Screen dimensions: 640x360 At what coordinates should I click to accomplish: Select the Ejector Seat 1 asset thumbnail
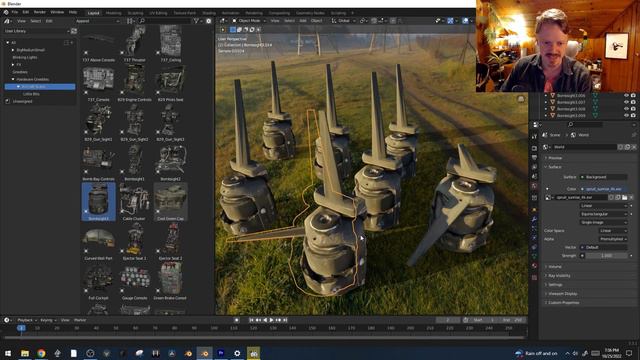[x=134, y=242]
